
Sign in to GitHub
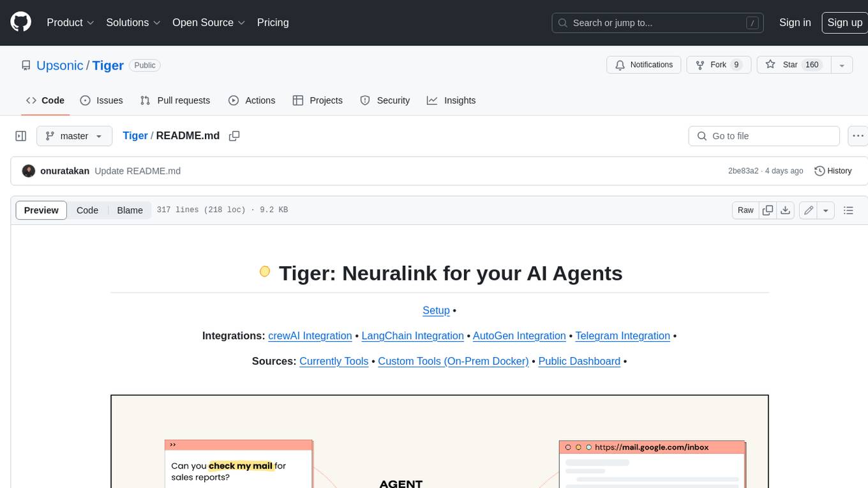pyautogui.click(x=795, y=22)
